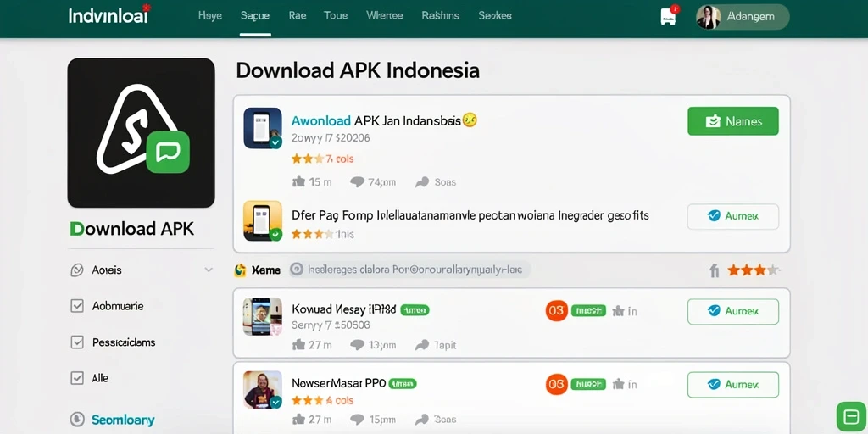Click the green pill next to 03 in NowserMasar row
The width and height of the screenshot is (868, 434).
(588, 384)
